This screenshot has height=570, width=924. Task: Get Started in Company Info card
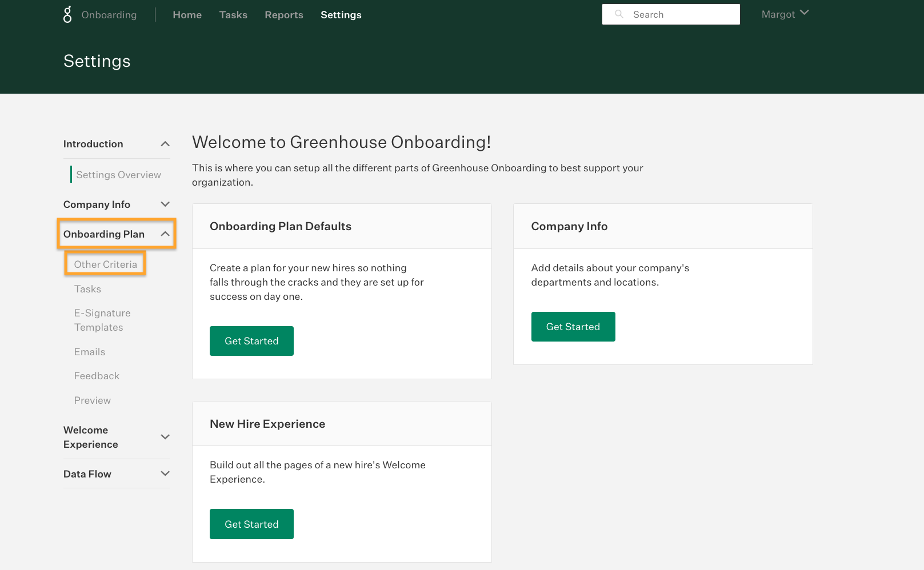[573, 327]
